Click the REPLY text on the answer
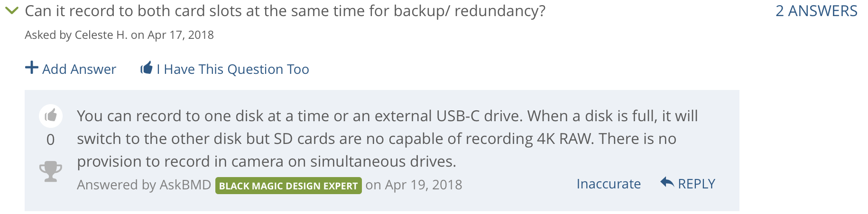Viewport: 868px width, 214px height. [696, 184]
